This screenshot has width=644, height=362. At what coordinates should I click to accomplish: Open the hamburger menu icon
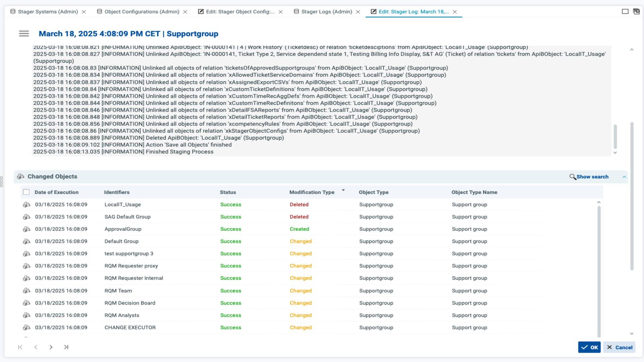pos(24,34)
